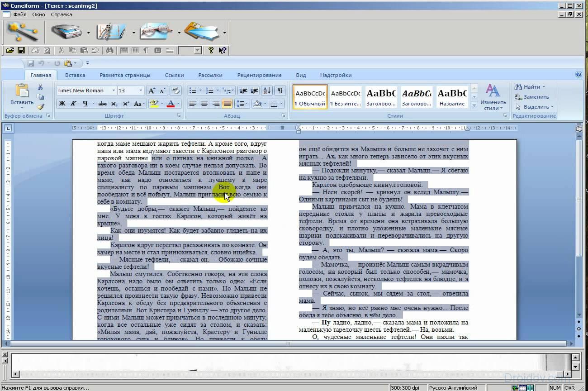The width and height of the screenshot is (588, 391).
Task: Switch to the Рецензирование tab
Action: 260,75
